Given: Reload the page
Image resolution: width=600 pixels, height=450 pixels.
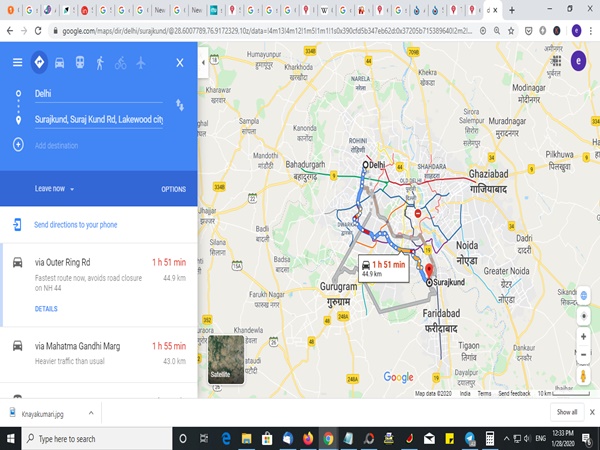Looking at the screenshot, I should click(38, 31).
